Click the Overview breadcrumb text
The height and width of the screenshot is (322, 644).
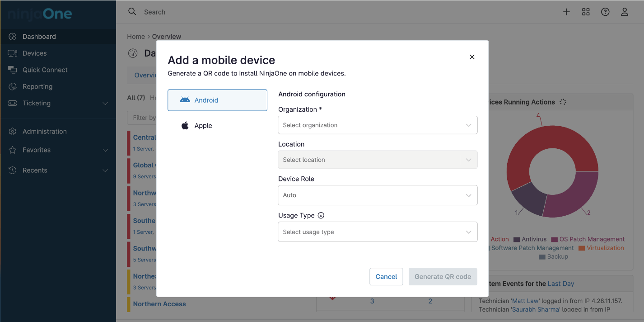(x=167, y=37)
